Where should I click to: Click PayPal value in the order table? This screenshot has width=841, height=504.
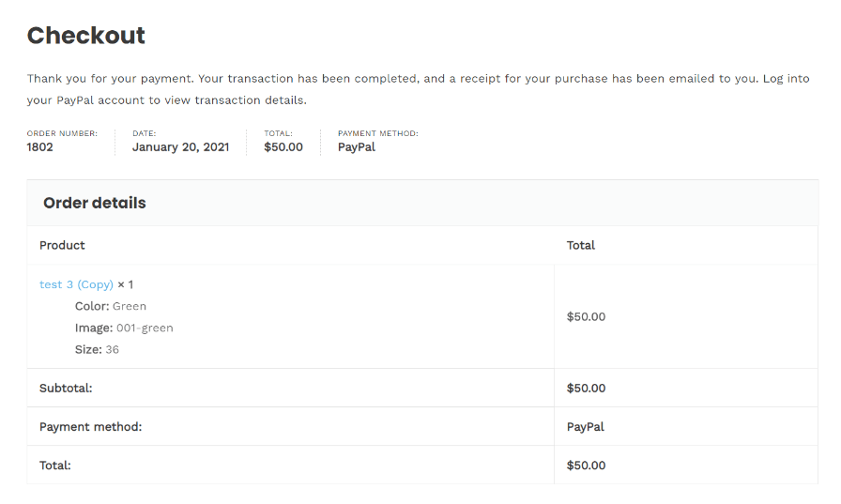click(x=585, y=426)
